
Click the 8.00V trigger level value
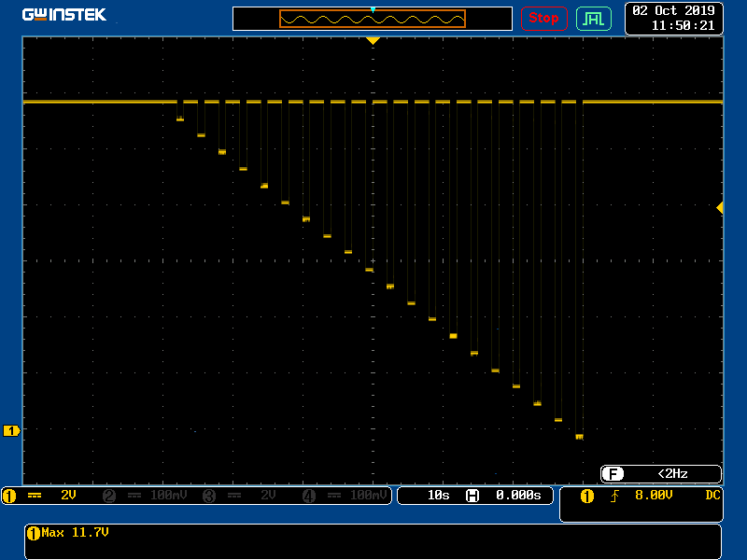click(654, 496)
